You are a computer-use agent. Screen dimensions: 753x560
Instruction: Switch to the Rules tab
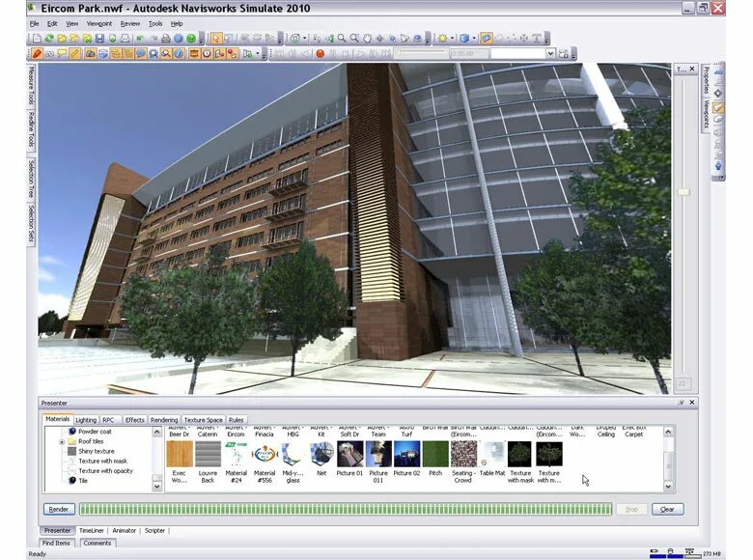pyautogui.click(x=236, y=420)
